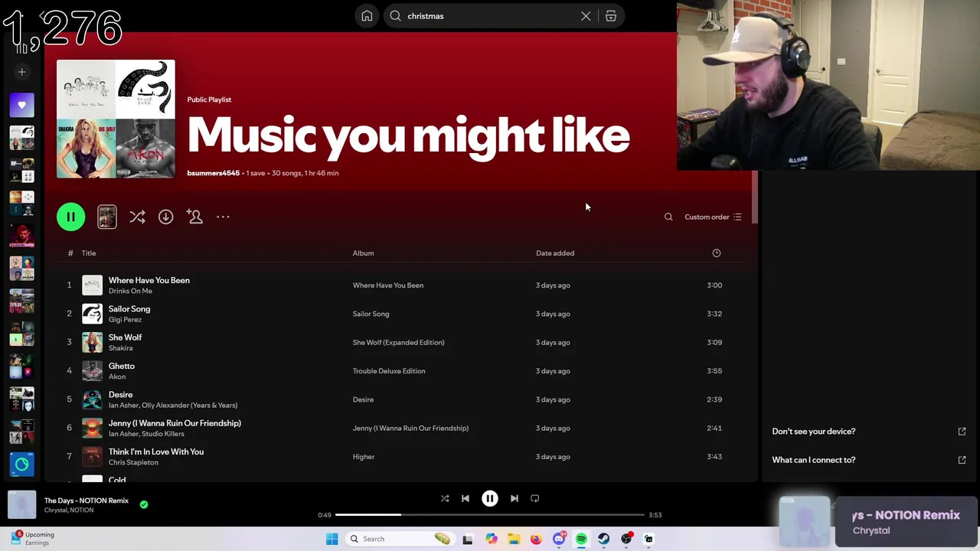Search within the playlist using magnifier icon
This screenshot has height=551, width=980.
click(x=668, y=217)
